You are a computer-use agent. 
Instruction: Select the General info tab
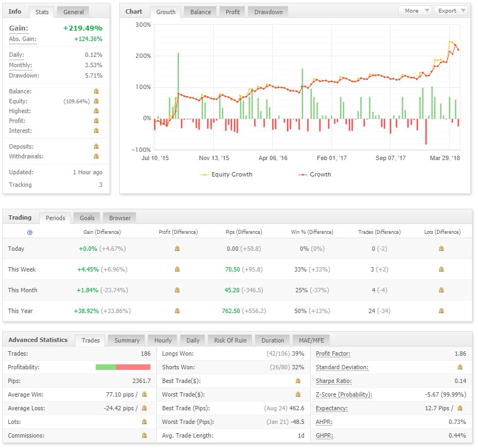coord(73,12)
